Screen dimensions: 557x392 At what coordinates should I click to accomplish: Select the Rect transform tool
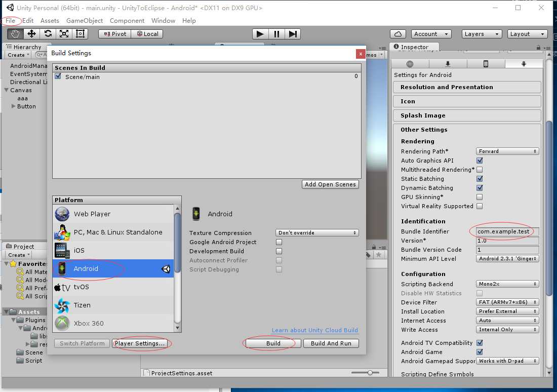(x=81, y=34)
